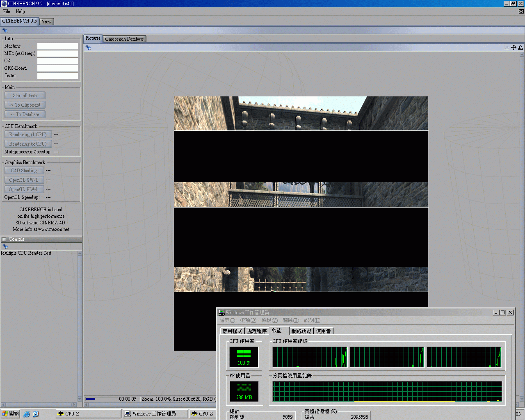
Task: Open the 選項(O) menu in Task Manager
Action: 248,320
